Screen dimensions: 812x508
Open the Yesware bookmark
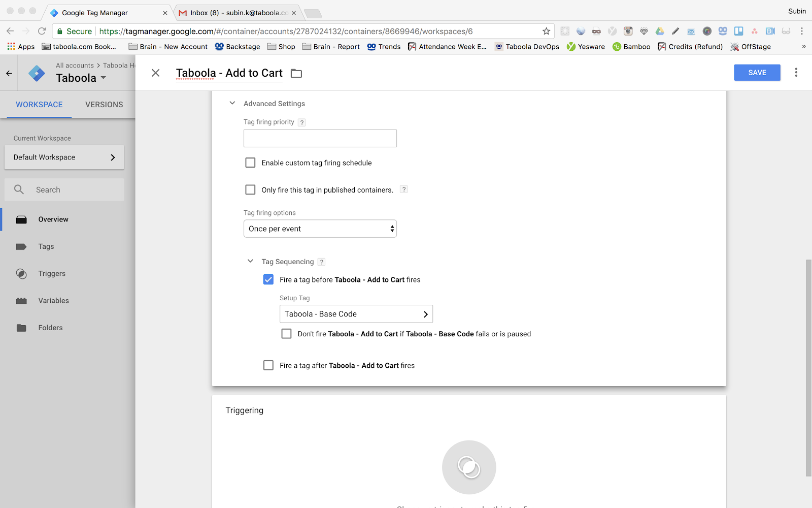[x=586, y=46]
